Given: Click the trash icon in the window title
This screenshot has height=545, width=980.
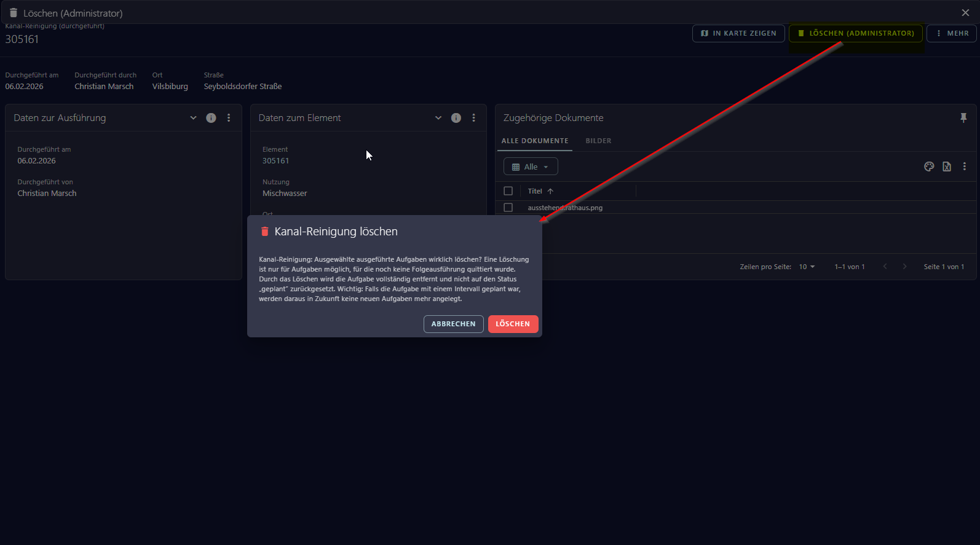Looking at the screenshot, I should coord(13,12).
